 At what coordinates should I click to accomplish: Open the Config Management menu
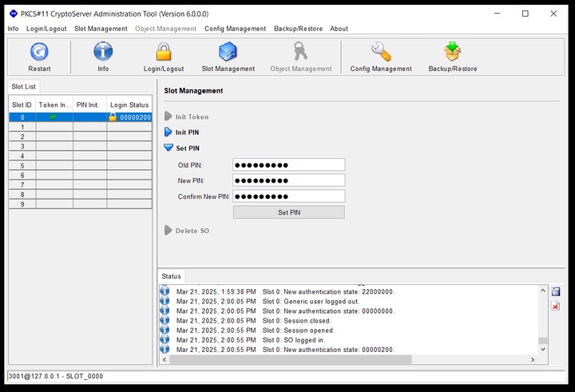(x=235, y=29)
